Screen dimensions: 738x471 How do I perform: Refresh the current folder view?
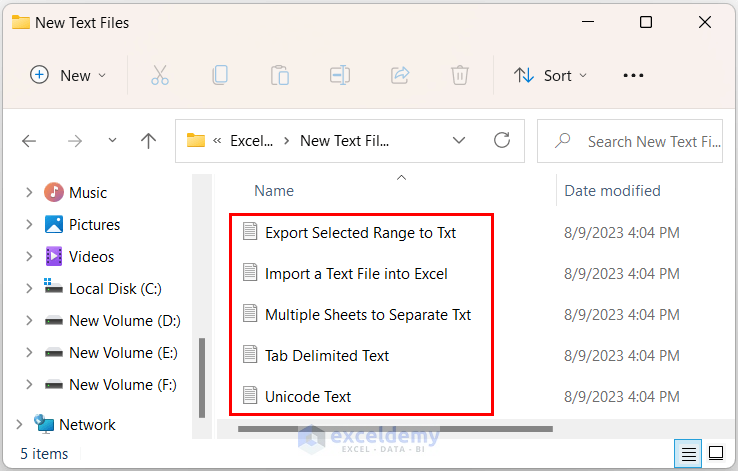pos(502,141)
